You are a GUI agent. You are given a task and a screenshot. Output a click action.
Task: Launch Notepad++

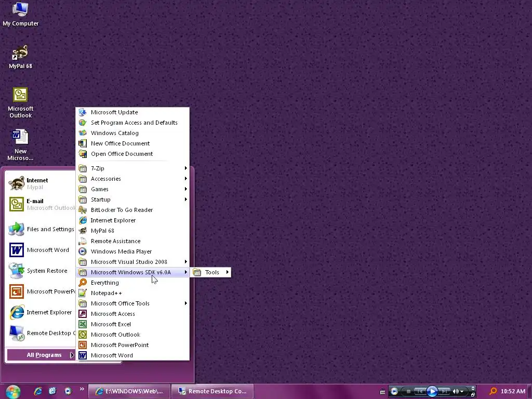pos(132,293)
